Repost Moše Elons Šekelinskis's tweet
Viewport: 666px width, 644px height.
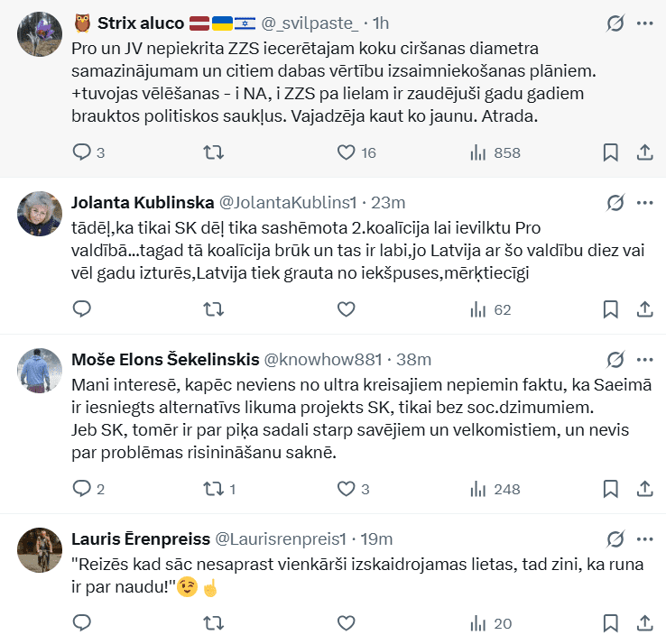click(x=214, y=489)
